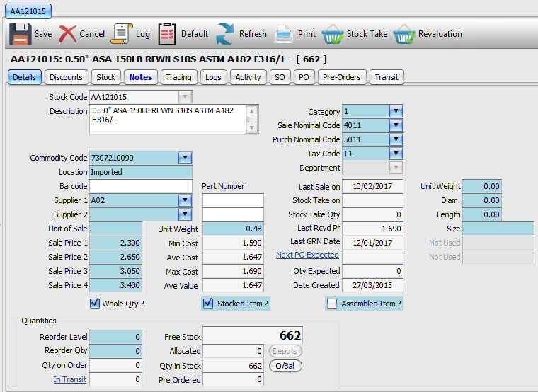This screenshot has width=538, height=392.
Task: Click the Barcode input field
Action: click(x=141, y=186)
